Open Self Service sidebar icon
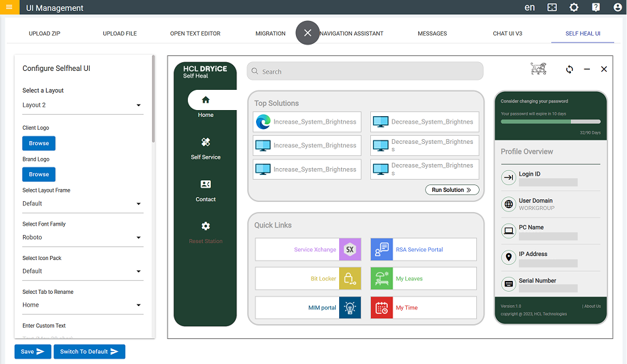 [205, 142]
